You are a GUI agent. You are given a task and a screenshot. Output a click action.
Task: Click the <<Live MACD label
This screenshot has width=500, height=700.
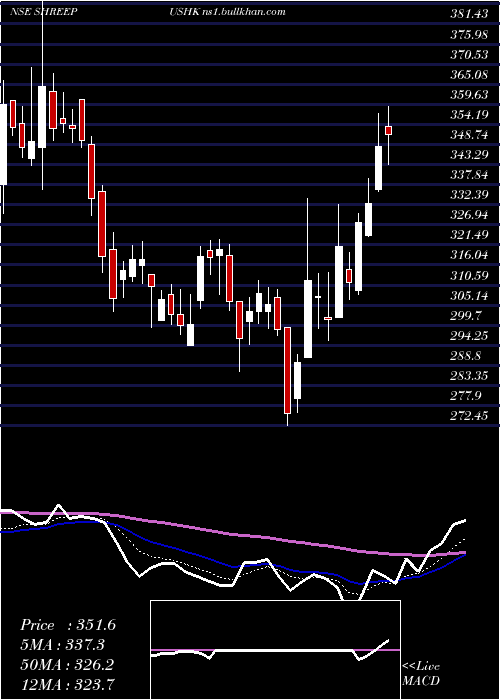pos(421,673)
